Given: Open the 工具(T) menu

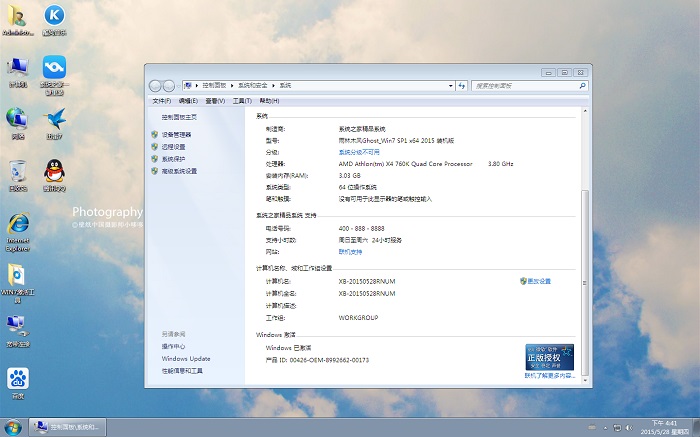Looking at the screenshot, I should tap(242, 101).
